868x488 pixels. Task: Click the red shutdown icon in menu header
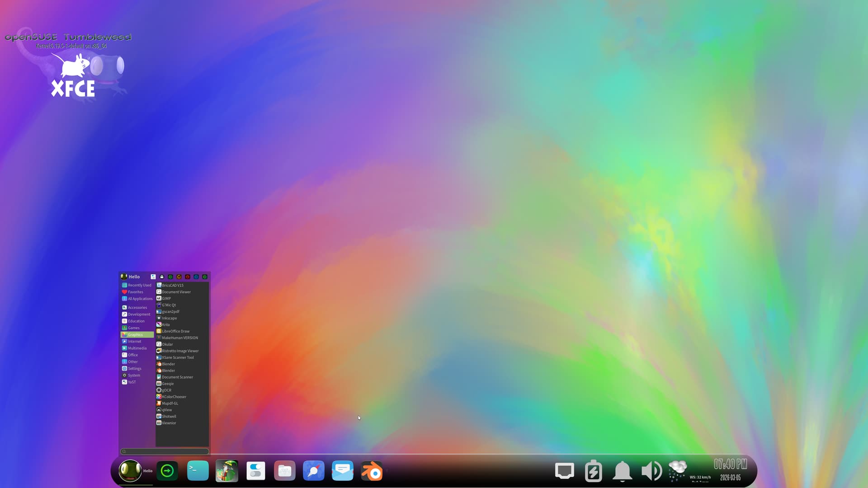tap(188, 277)
